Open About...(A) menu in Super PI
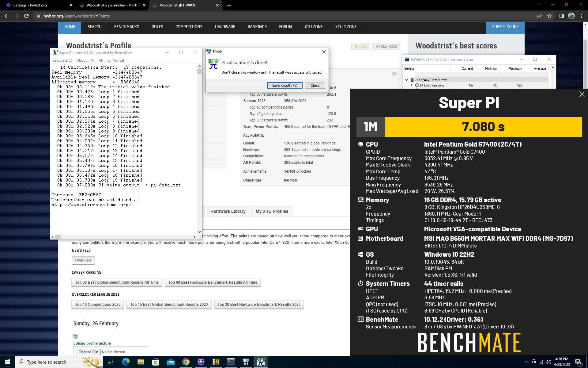Viewport: 588px width, 368px height. click(x=85, y=60)
